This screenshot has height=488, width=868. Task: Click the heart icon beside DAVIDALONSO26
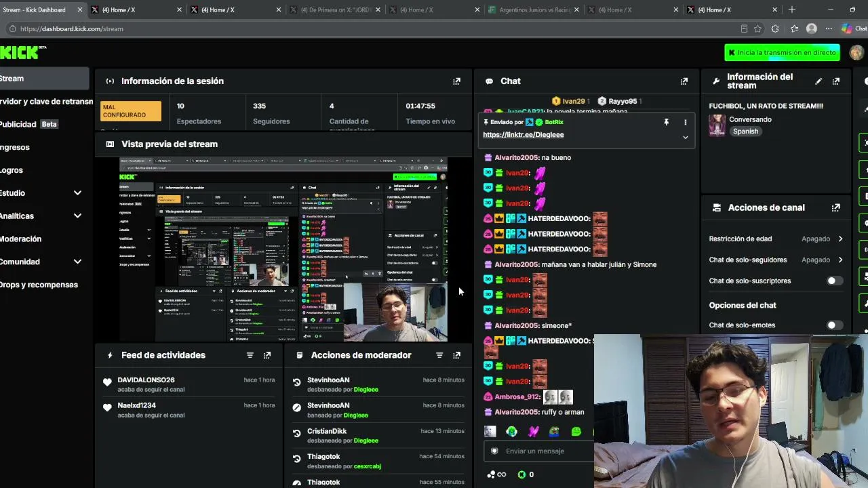coord(107,383)
